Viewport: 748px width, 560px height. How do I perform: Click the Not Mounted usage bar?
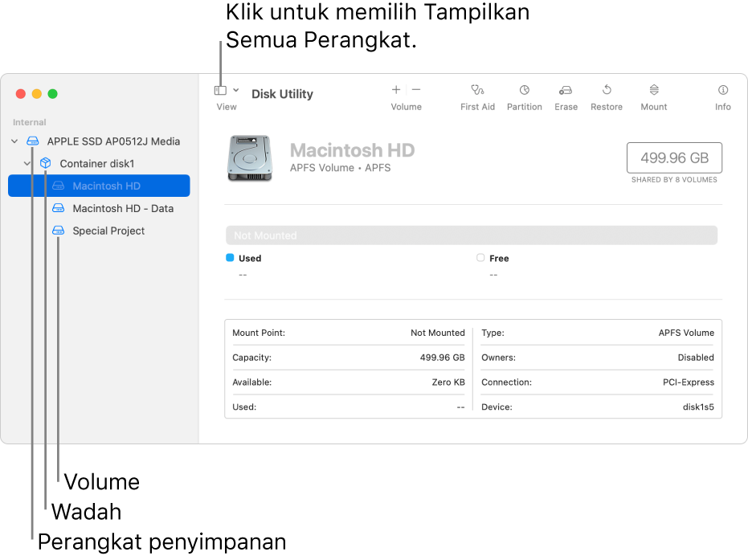[x=472, y=235]
